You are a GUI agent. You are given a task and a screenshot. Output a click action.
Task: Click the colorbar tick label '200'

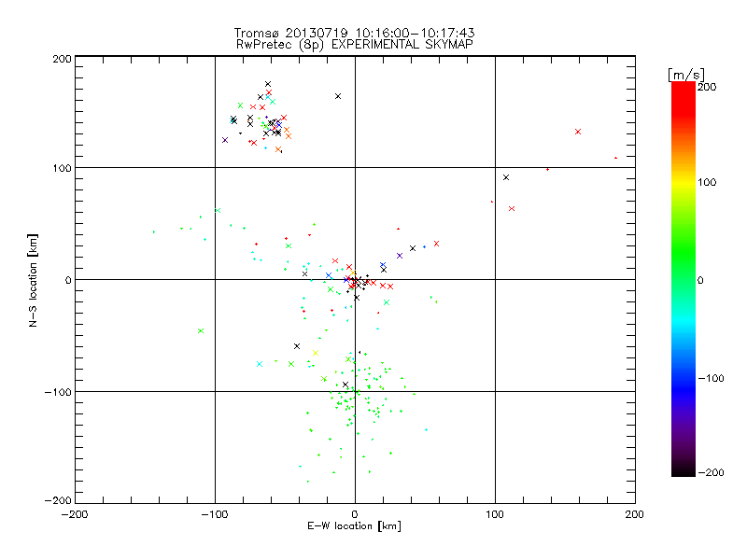point(707,87)
